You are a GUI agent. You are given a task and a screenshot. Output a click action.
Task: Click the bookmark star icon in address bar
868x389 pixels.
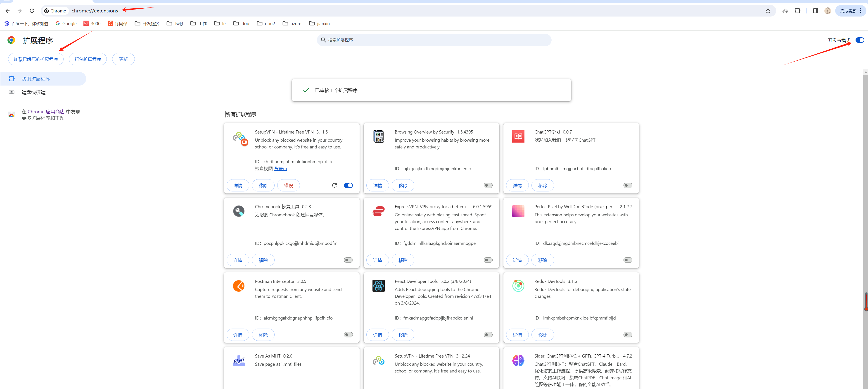click(x=768, y=11)
